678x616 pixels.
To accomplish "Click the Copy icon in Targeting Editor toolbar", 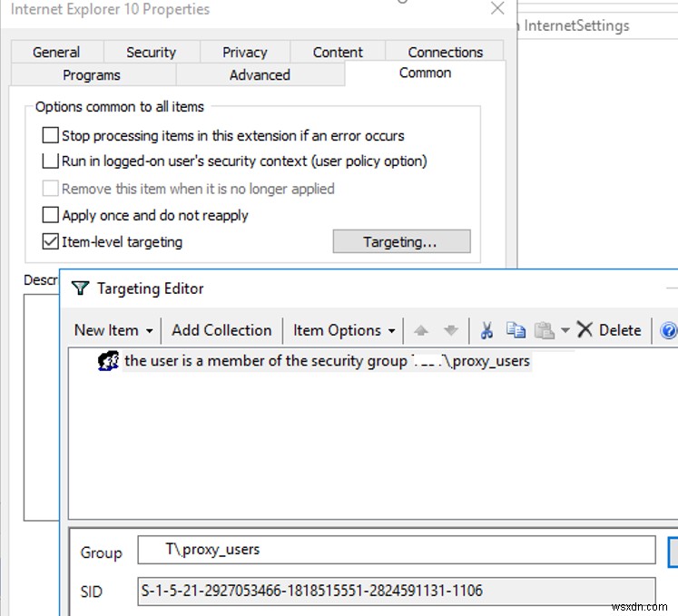I will [x=516, y=331].
